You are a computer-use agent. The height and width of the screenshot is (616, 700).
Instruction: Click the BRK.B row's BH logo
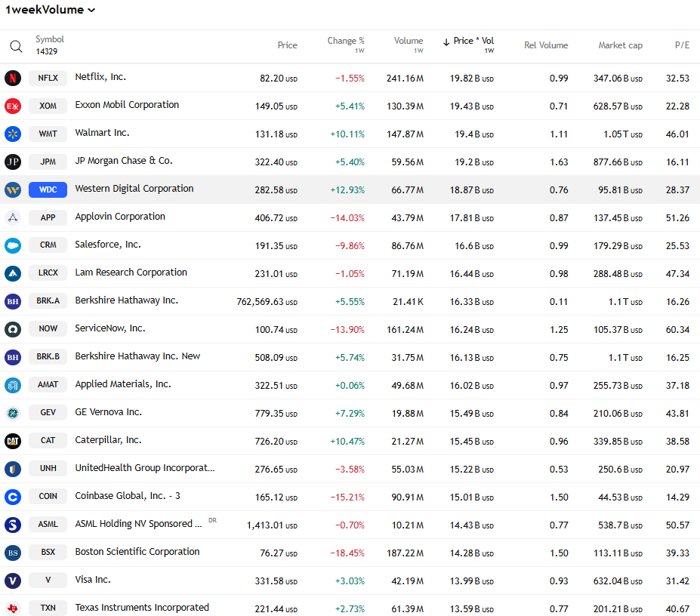click(13, 357)
